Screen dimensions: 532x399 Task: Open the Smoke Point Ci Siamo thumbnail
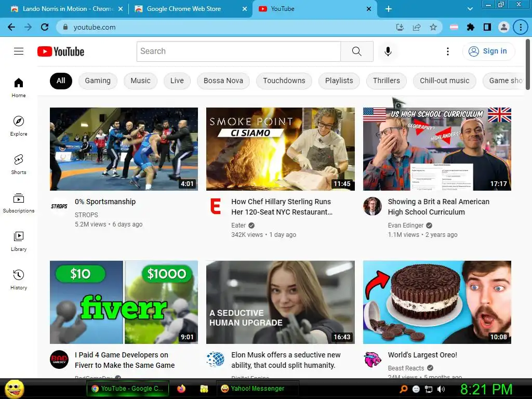coord(281,149)
